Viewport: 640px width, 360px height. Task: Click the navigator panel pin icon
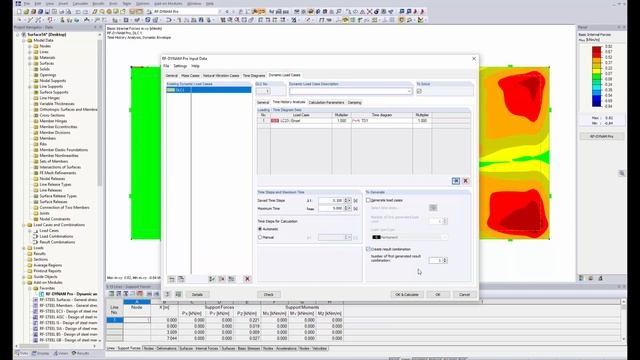96,27
